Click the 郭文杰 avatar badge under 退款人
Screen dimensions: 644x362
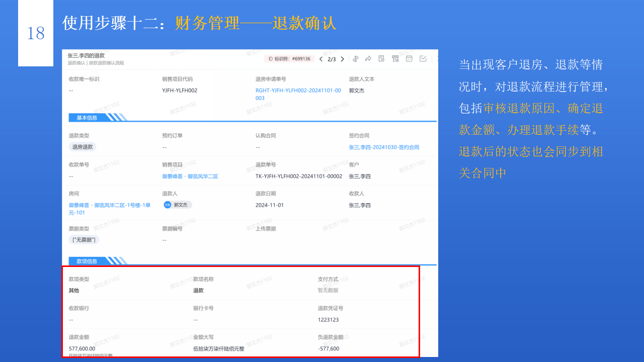pyautogui.click(x=177, y=205)
